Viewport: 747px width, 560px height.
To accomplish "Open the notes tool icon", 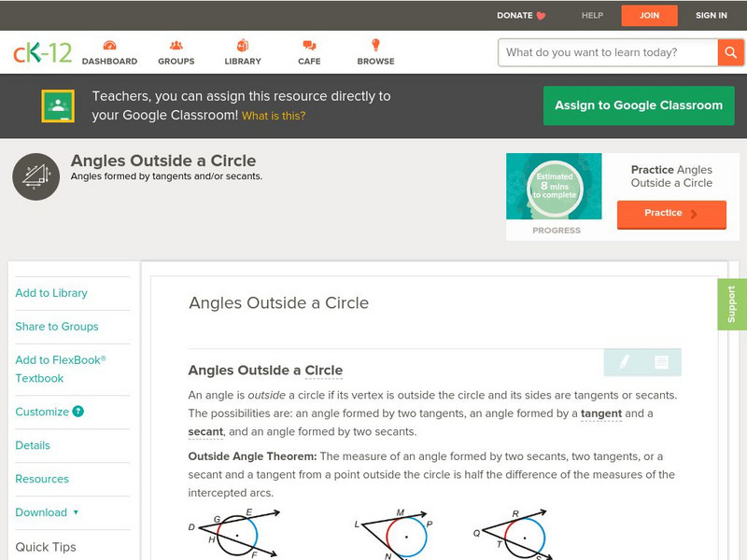I will (661, 362).
